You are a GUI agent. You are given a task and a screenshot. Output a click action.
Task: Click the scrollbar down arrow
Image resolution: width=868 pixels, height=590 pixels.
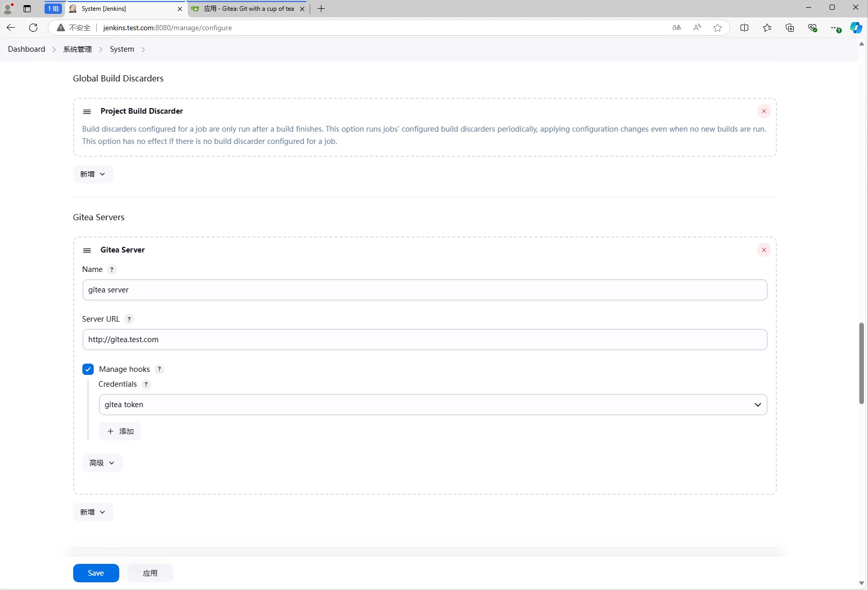pos(861,583)
